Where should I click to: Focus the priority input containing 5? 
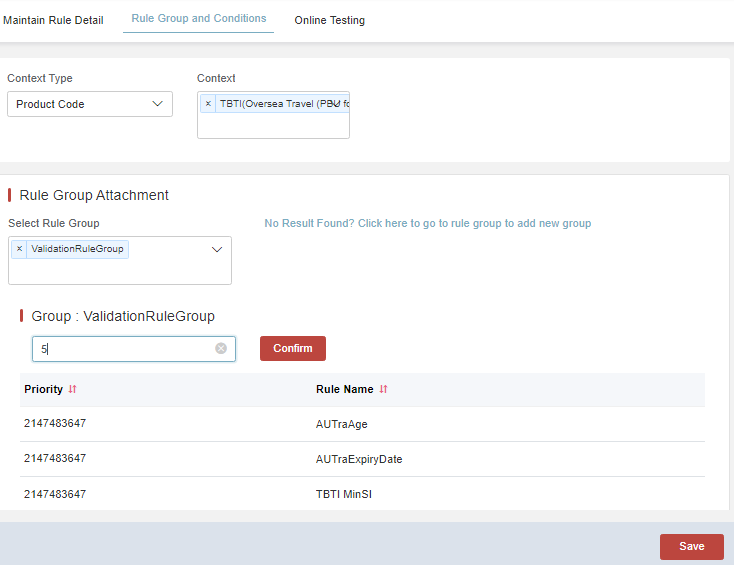(x=133, y=349)
